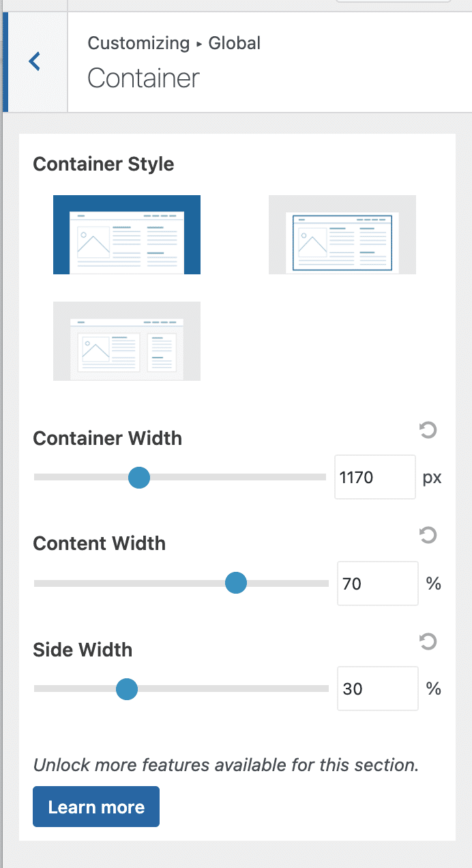
Task: Click the Container Width slider handle
Action: (x=139, y=477)
